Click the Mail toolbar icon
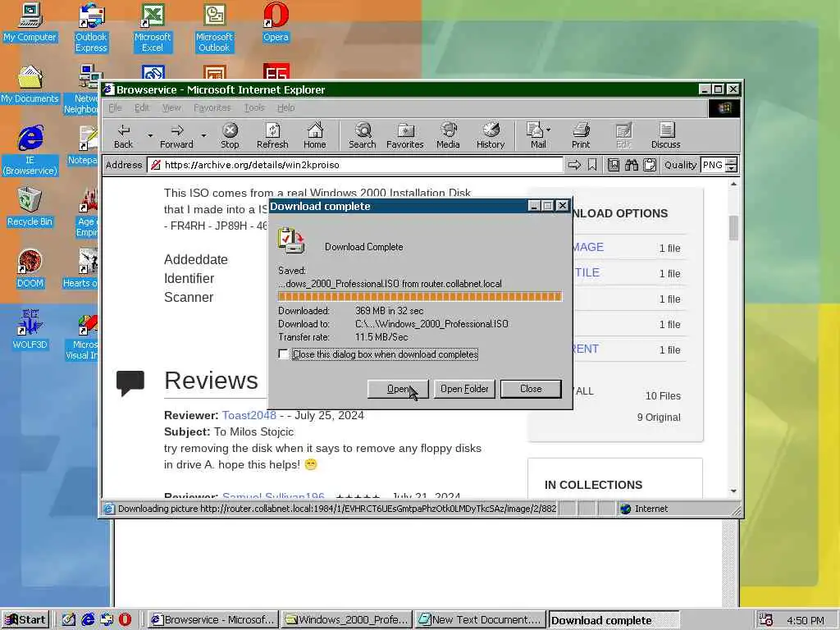This screenshot has height=630, width=840. click(x=536, y=135)
